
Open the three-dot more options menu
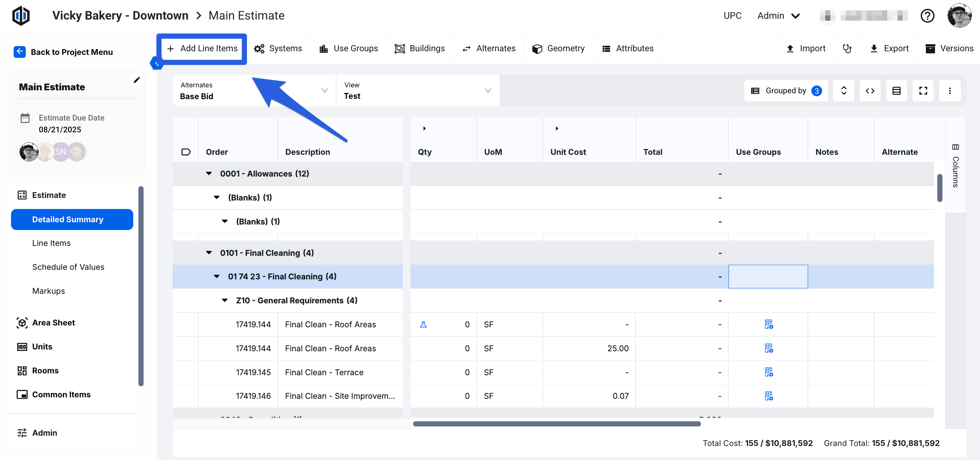[x=949, y=91]
